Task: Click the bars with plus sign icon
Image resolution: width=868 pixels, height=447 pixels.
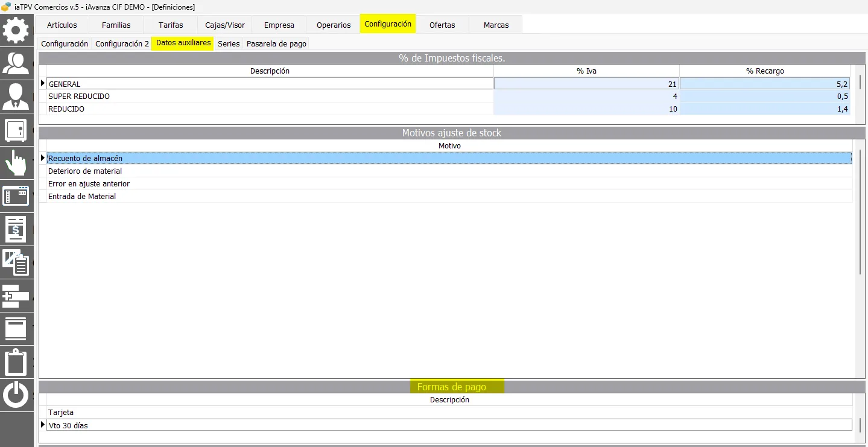Action: click(x=16, y=296)
